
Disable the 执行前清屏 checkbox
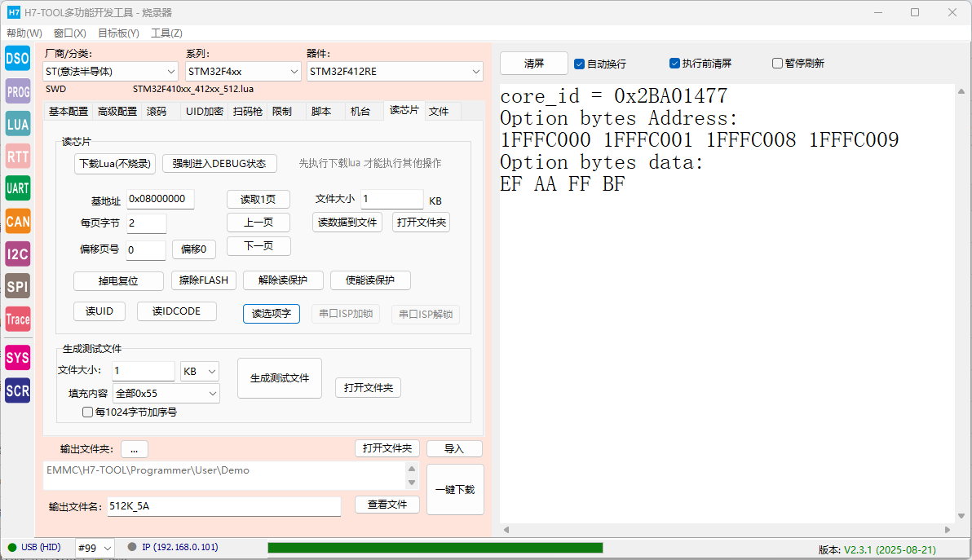[674, 64]
